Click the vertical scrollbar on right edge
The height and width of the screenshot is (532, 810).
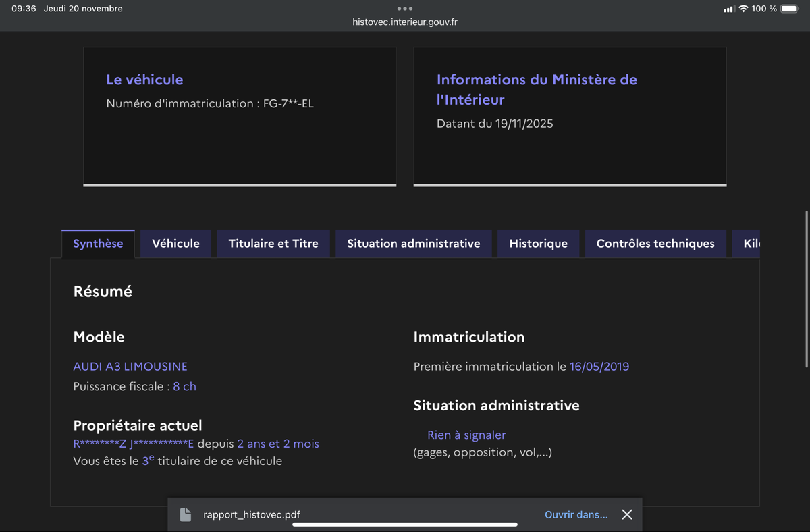click(x=807, y=289)
